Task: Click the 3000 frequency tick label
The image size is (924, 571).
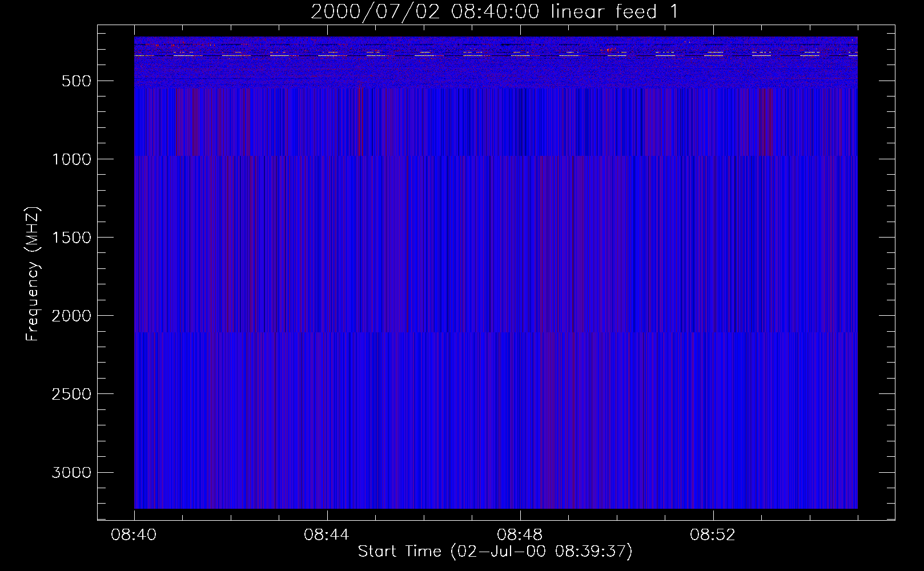Action: tap(71, 472)
